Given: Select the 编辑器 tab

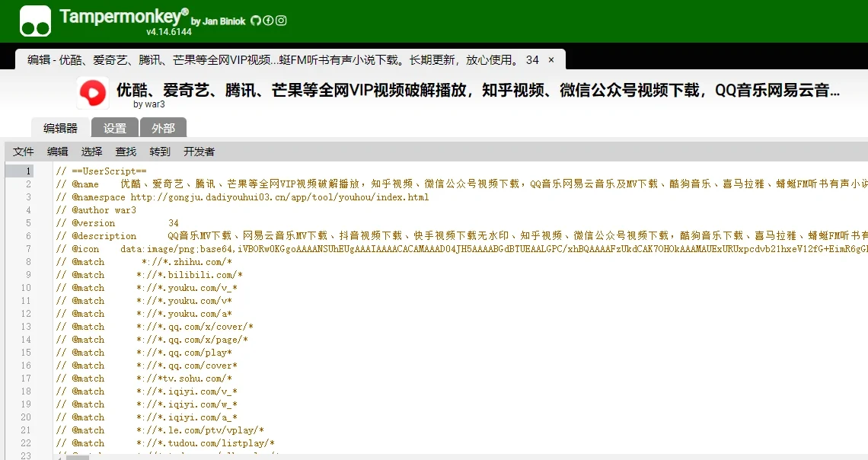Looking at the screenshot, I should (61, 128).
